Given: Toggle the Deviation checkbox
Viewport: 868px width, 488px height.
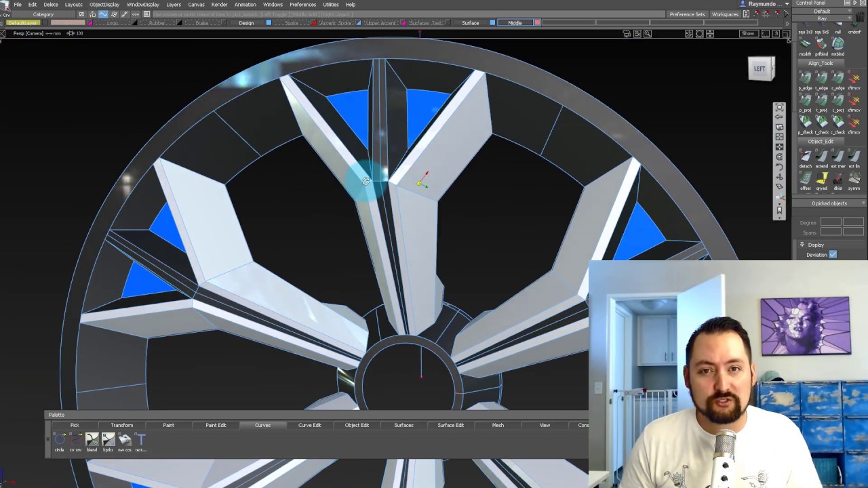Looking at the screenshot, I should coord(833,255).
